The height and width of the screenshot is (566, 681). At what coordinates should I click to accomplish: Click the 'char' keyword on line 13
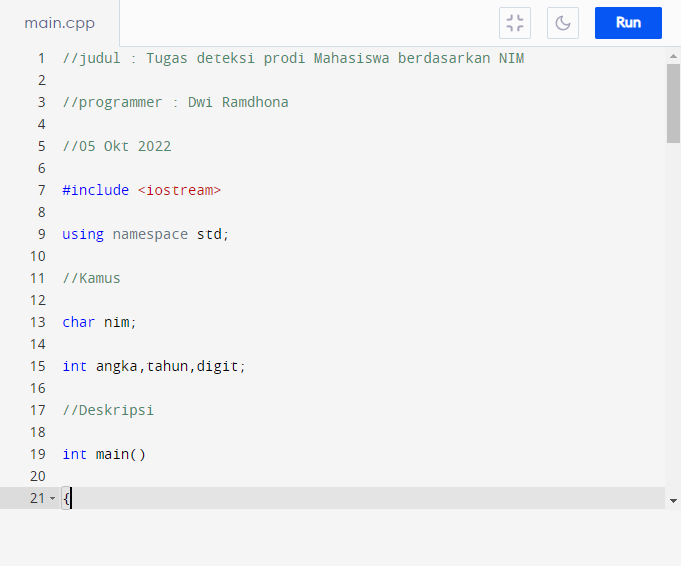[x=79, y=322]
